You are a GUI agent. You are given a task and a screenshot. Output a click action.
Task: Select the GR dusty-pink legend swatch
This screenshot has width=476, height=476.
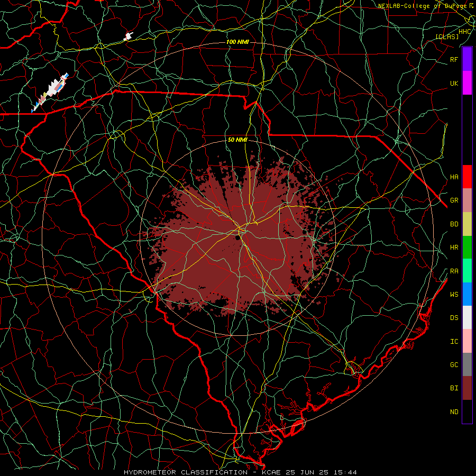[x=467, y=200]
